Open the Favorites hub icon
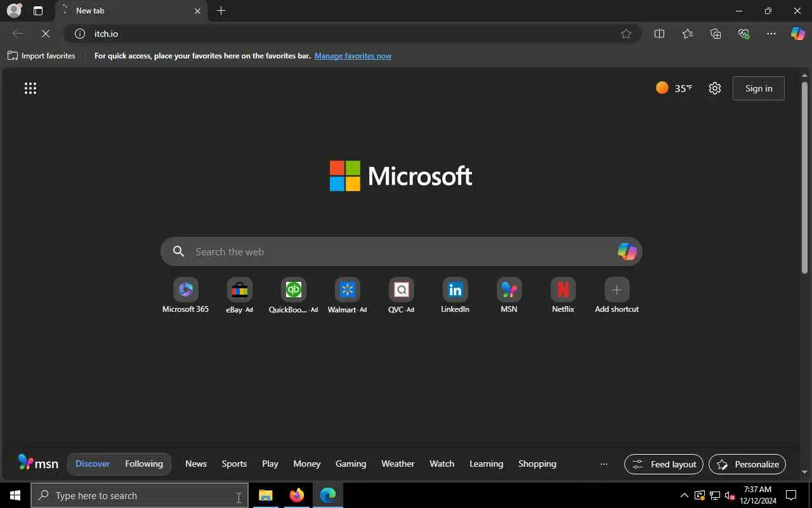Viewport: 812px width, 508px height. [688, 34]
